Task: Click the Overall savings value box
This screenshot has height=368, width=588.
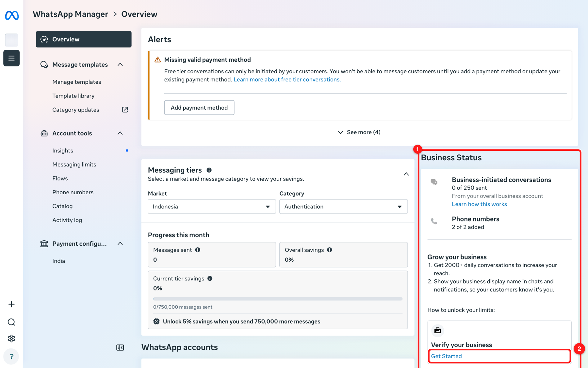Action: pyautogui.click(x=343, y=255)
